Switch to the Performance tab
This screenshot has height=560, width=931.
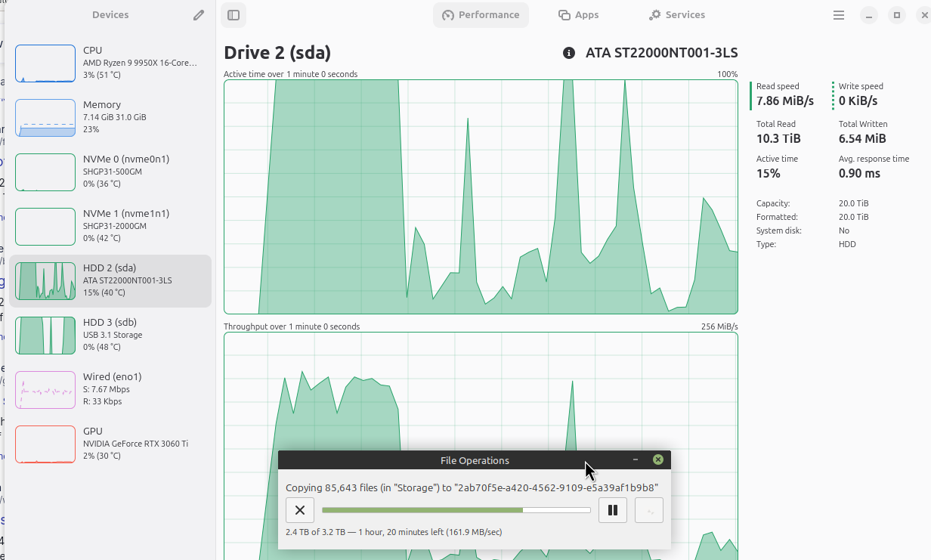point(481,15)
